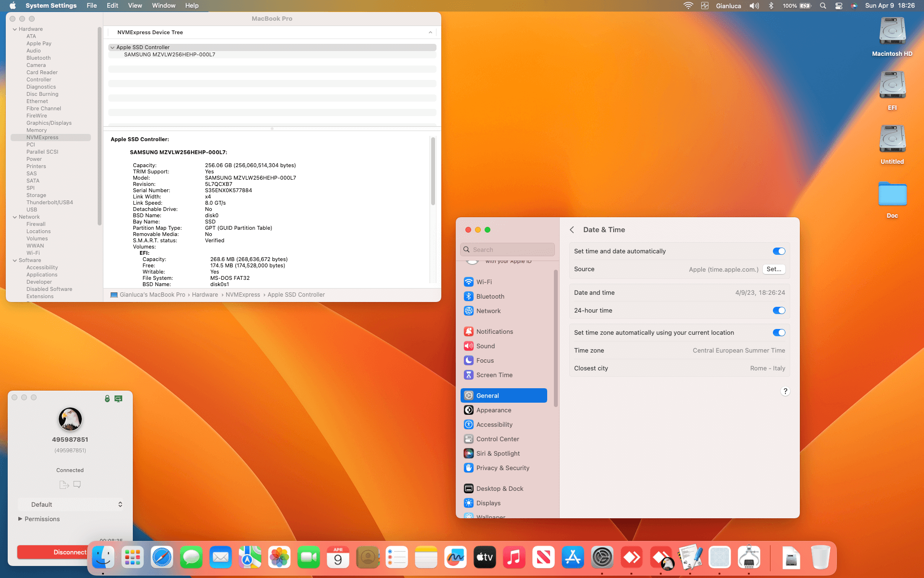Screen dimensions: 924x578
Task: Click the file transfer icon in AnyDesk
Action: (x=64, y=485)
